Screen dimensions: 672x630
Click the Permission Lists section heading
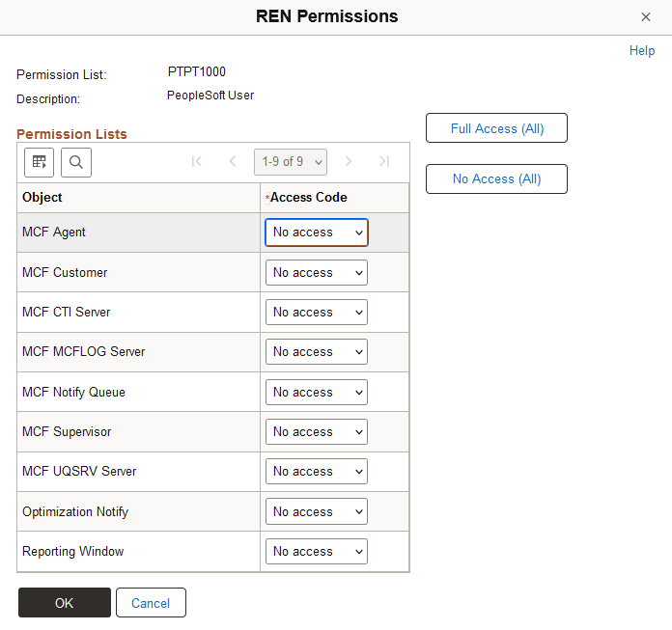[71, 134]
